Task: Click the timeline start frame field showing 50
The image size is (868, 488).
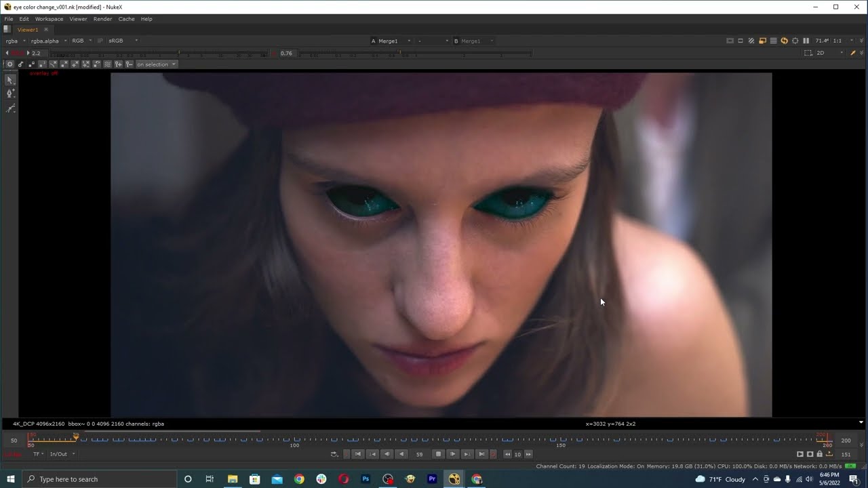Action: pos(14,441)
